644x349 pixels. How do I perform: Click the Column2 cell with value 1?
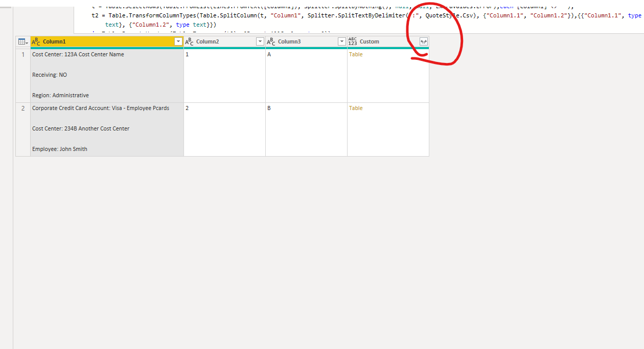pos(224,76)
